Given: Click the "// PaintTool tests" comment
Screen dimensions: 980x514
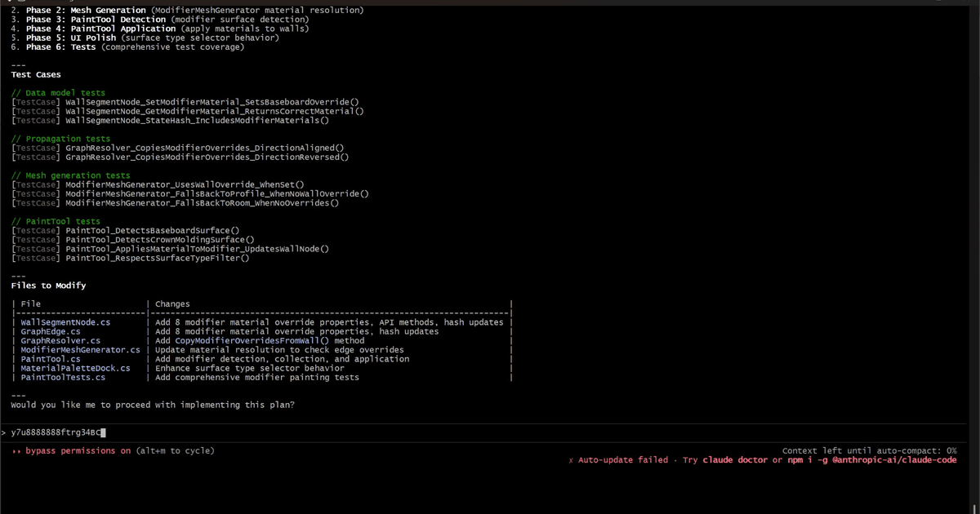Looking at the screenshot, I should [x=56, y=221].
